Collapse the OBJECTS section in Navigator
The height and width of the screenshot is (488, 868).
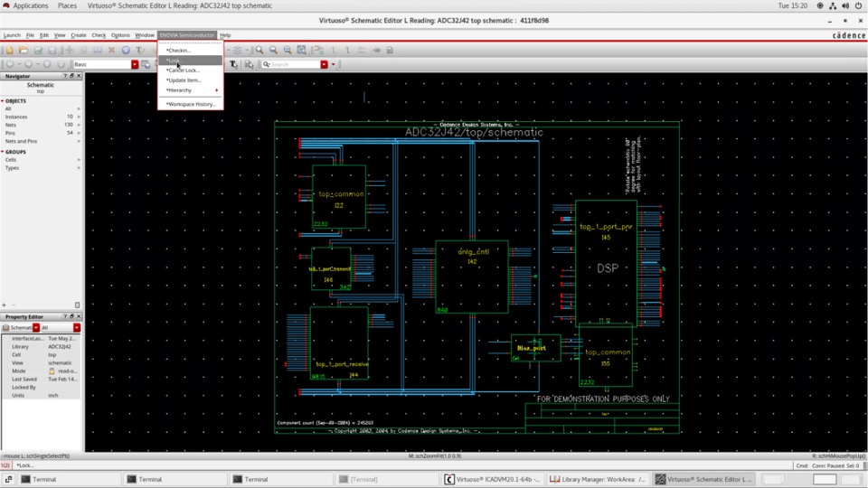coord(3,101)
